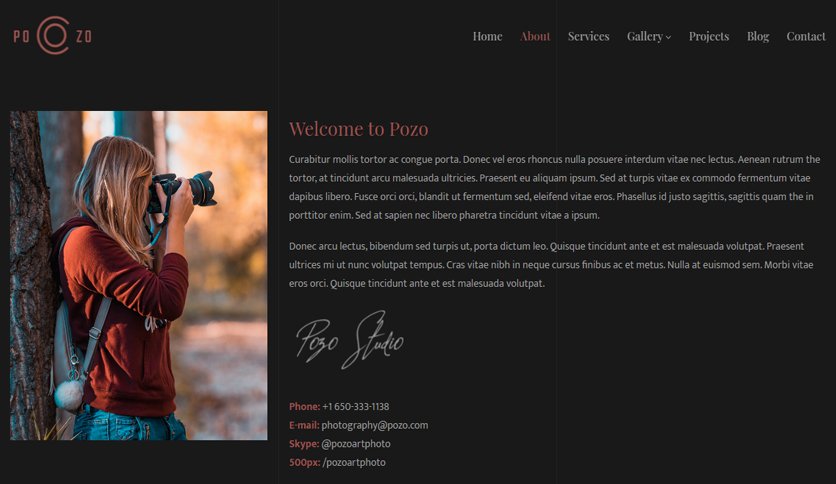Click the Welcome to Pozo heading
Screen dimensions: 836x484
point(358,129)
